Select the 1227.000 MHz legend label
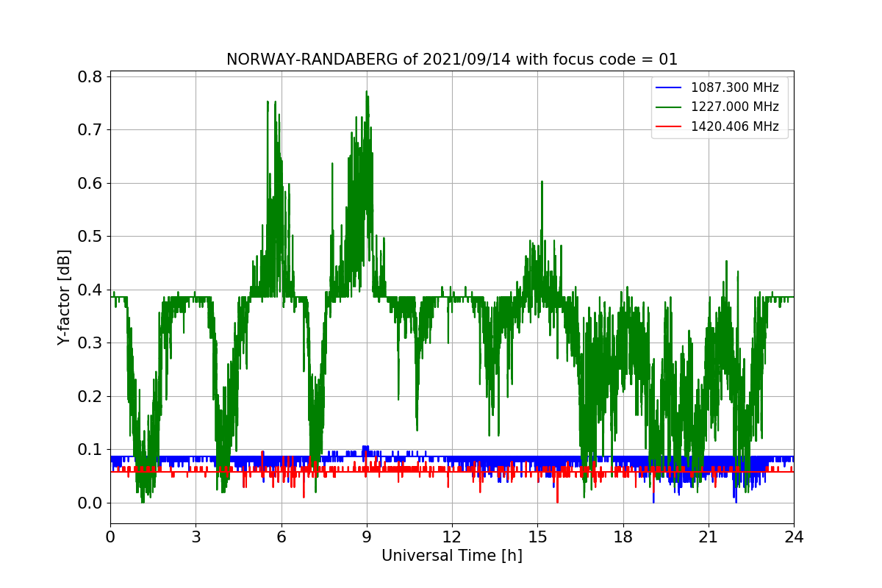This screenshot has height=588, width=882. point(735,107)
